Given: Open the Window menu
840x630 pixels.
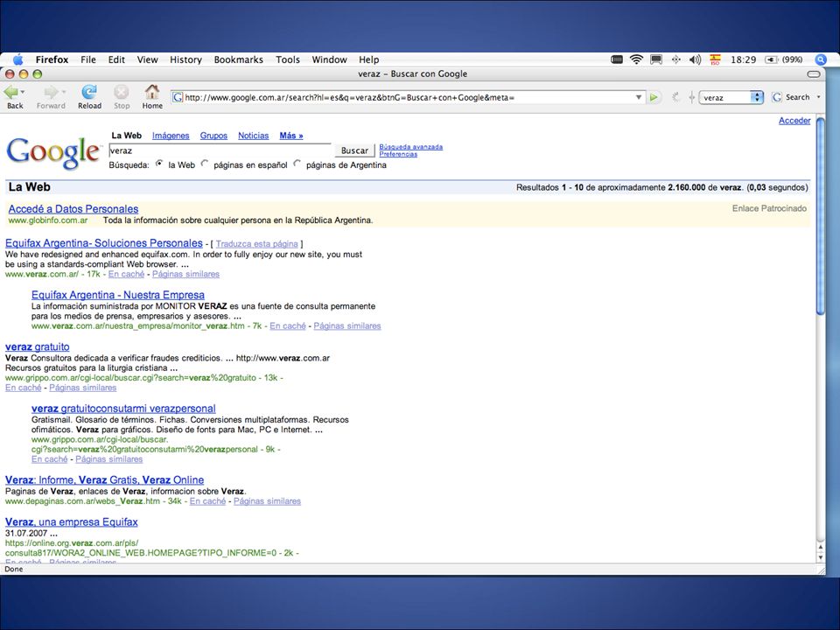Looking at the screenshot, I should coord(330,59).
